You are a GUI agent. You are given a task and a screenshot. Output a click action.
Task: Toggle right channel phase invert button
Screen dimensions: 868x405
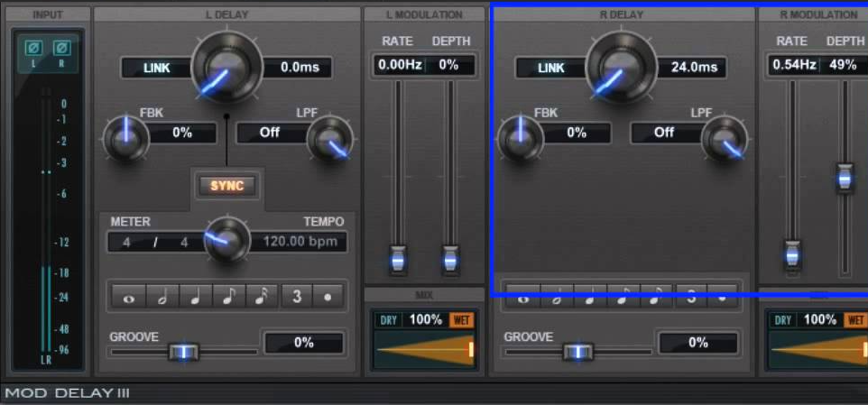[61, 48]
